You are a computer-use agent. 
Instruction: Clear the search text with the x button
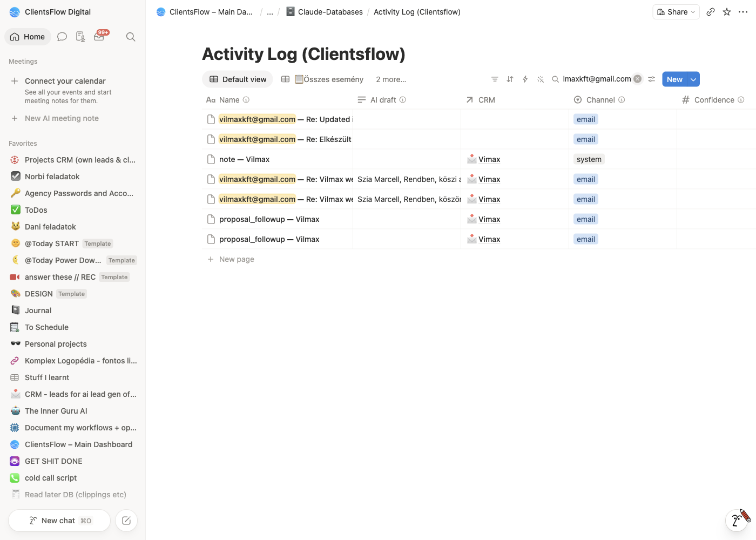click(x=638, y=79)
